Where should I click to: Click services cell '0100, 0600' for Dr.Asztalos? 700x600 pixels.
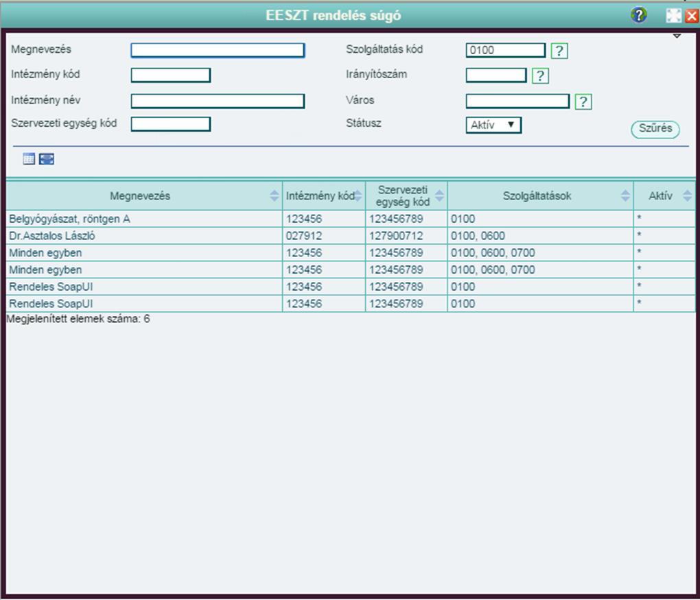(x=478, y=236)
